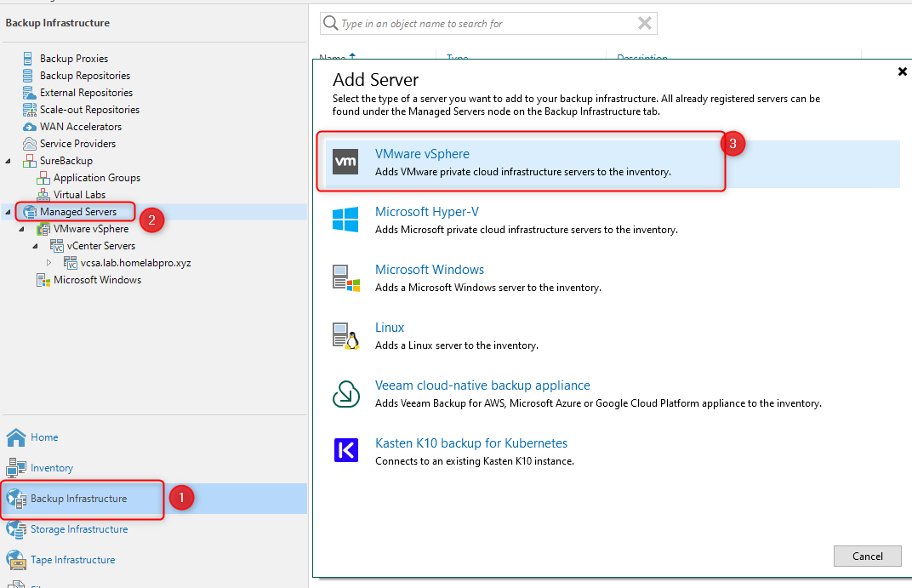Clear the search box with X
This screenshot has width=912, height=588.
645,24
